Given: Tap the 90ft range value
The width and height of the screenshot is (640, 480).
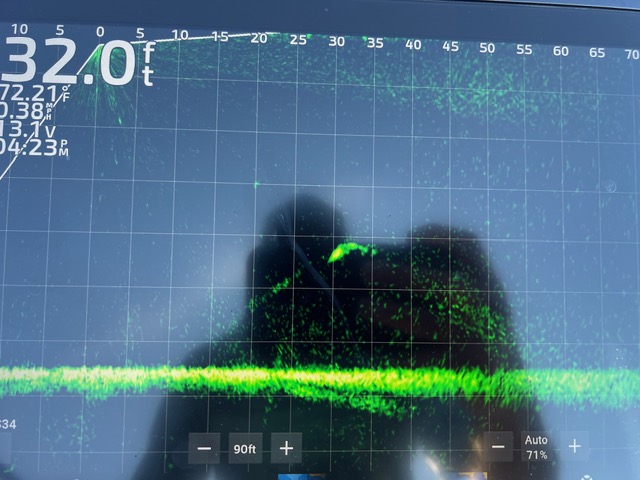Looking at the screenshot, I should click(245, 449).
